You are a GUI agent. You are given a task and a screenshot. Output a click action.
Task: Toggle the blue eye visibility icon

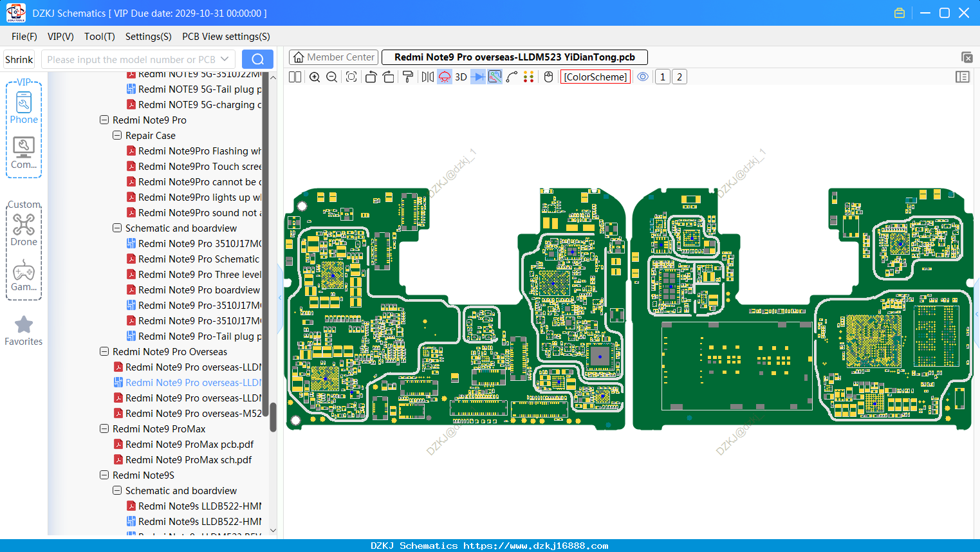point(643,77)
